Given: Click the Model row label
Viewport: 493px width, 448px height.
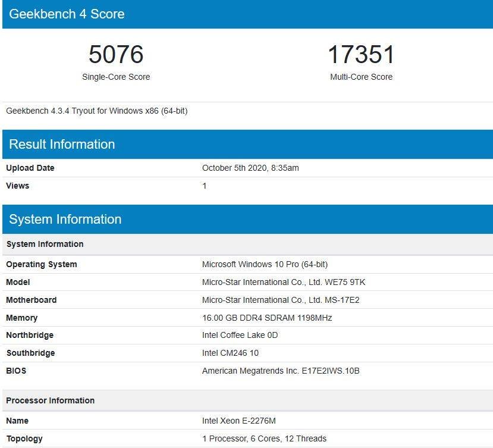Looking at the screenshot, I should (18, 282).
